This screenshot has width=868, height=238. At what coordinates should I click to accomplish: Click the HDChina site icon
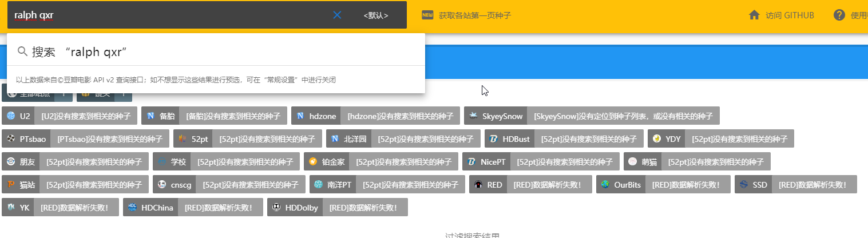(x=132, y=208)
